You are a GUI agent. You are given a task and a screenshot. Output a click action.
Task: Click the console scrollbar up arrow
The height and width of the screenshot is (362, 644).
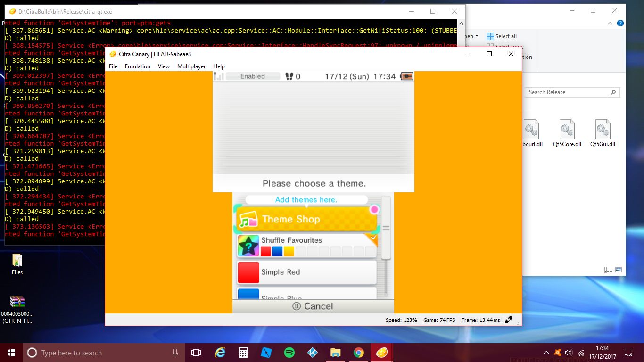click(462, 23)
